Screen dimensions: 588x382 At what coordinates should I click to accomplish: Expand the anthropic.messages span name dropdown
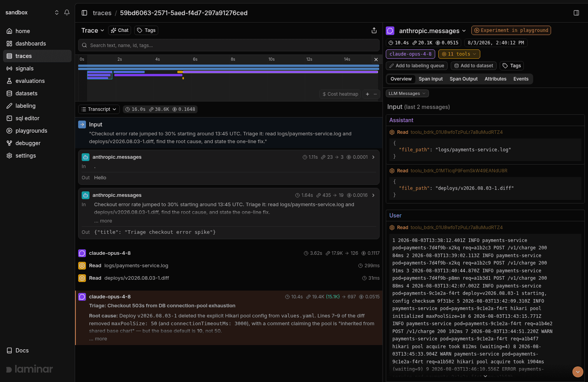pos(432,31)
